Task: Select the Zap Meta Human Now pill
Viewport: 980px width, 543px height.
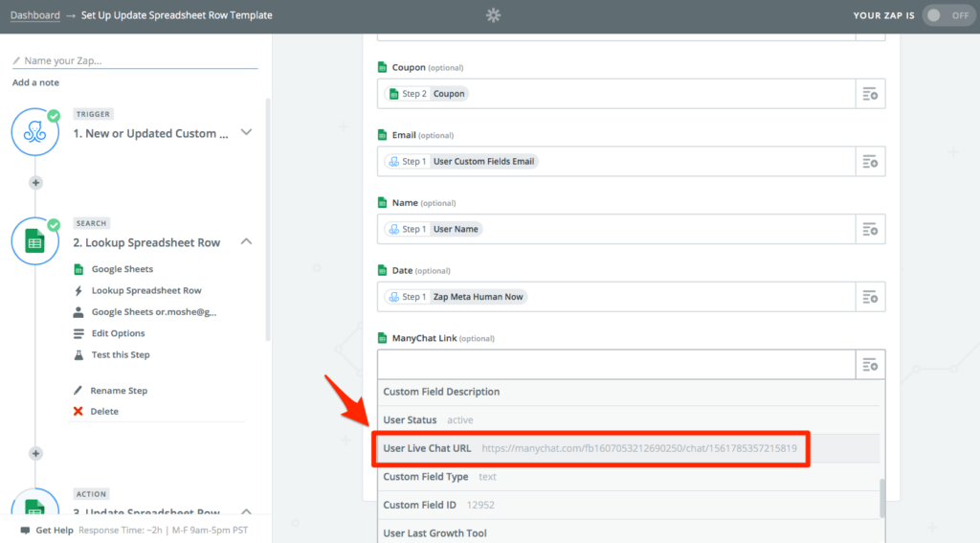Action: tap(456, 297)
